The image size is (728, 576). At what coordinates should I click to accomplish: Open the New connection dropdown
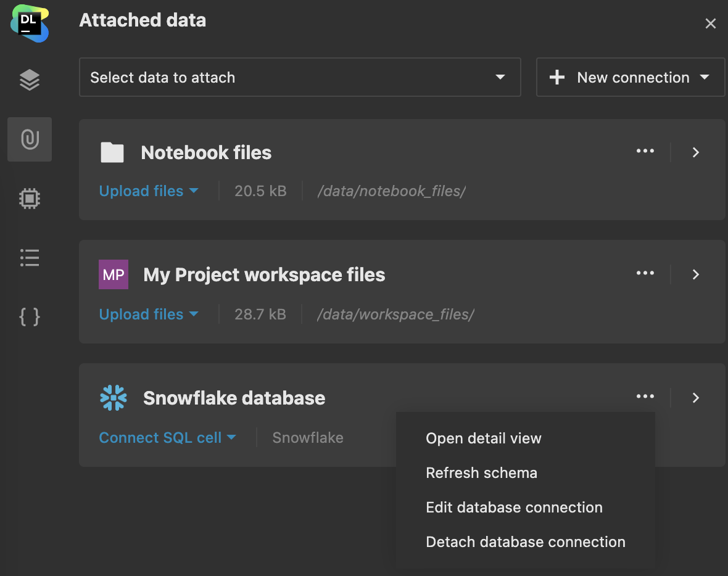tap(631, 78)
